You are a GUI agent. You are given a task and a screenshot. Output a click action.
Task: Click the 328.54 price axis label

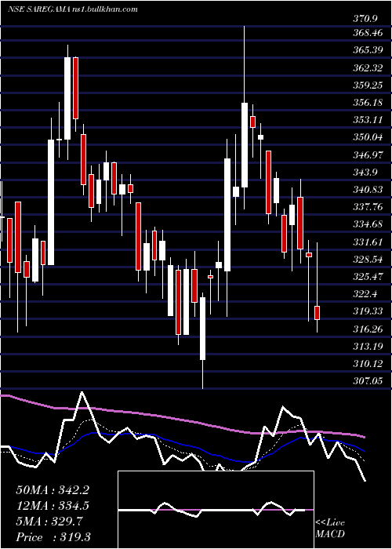tap(368, 259)
